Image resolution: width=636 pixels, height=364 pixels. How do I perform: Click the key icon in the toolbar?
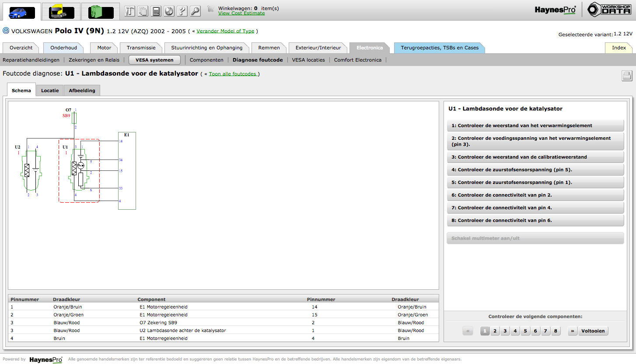(x=195, y=11)
